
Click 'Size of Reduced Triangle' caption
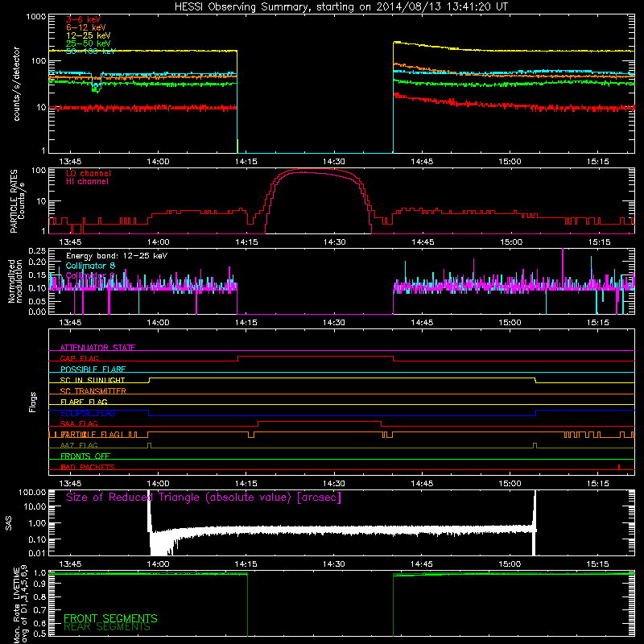[x=204, y=497]
